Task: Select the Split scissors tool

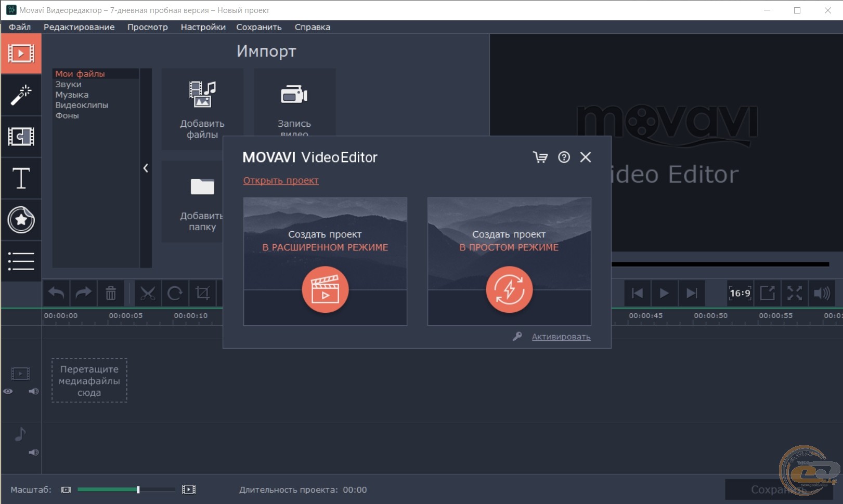Action: [148, 294]
